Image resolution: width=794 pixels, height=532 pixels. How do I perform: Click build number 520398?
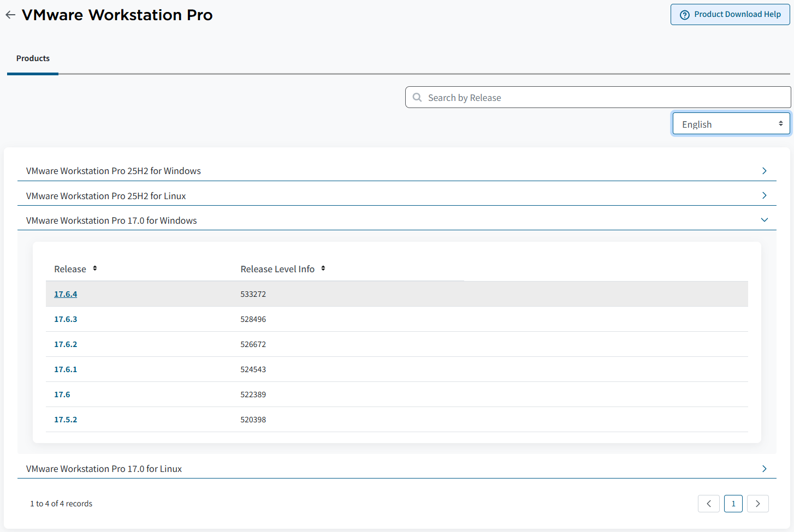253,420
